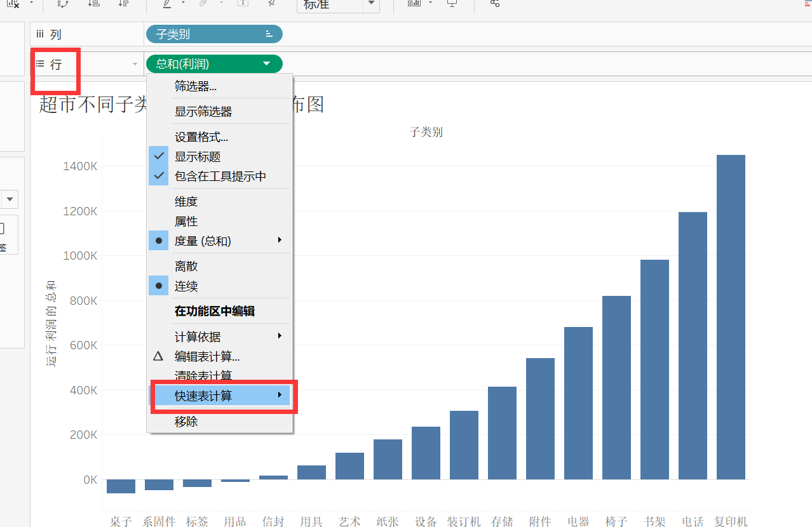This screenshot has width=812, height=527.
Task: Click the sort descending toolbar icon
Action: [124, 3]
